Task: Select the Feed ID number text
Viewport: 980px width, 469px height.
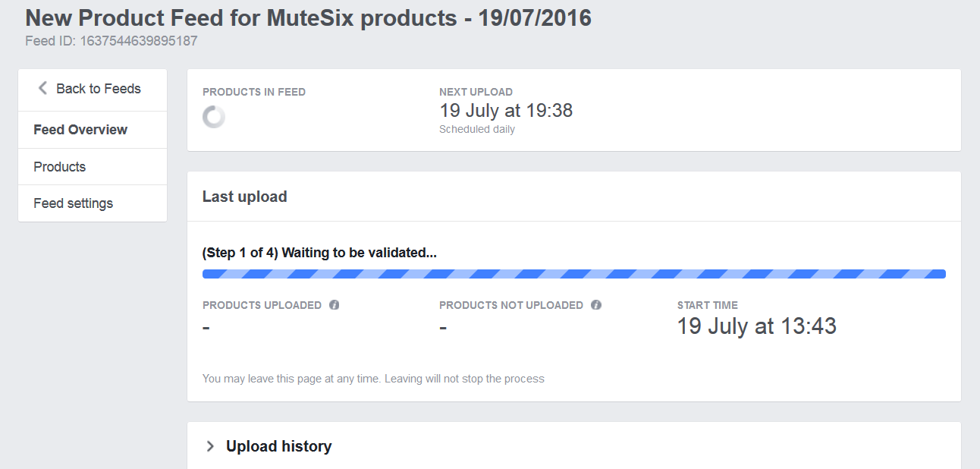Action: click(x=139, y=41)
